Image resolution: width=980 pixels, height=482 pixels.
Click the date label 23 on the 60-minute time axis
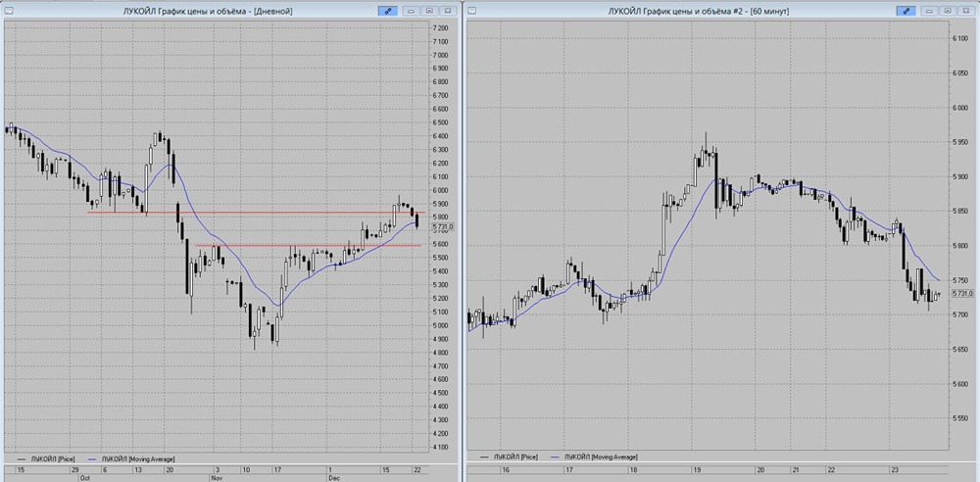pyautogui.click(x=894, y=469)
